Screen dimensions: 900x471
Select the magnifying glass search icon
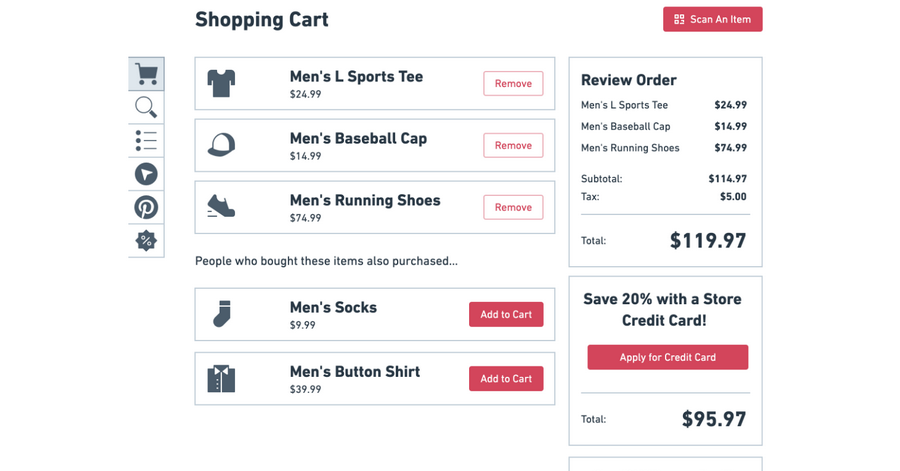[x=146, y=107]
